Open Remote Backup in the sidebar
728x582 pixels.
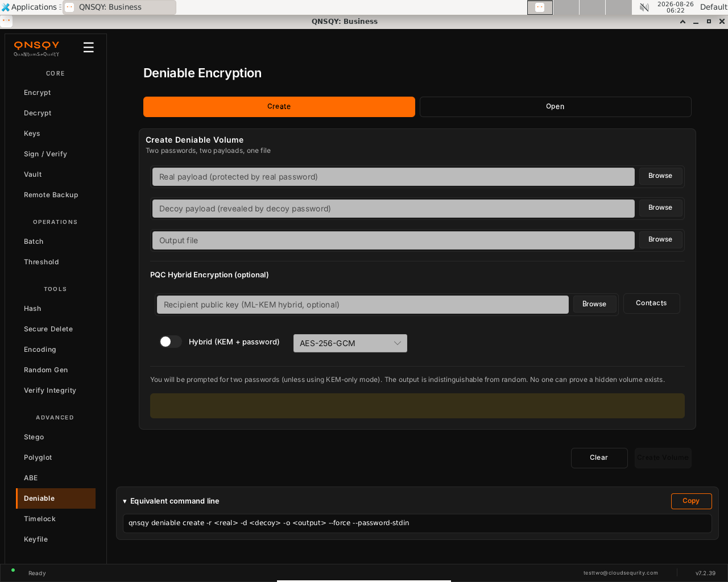[56, 195]
